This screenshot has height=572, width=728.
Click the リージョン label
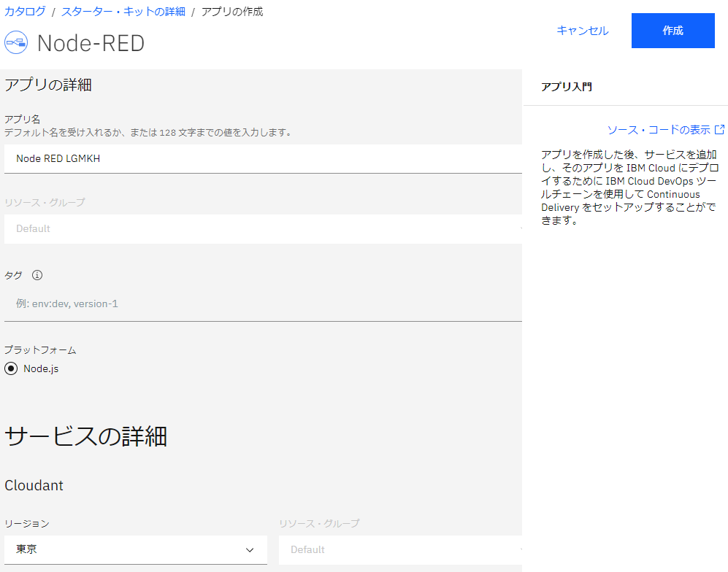click(x=27, y=524)
